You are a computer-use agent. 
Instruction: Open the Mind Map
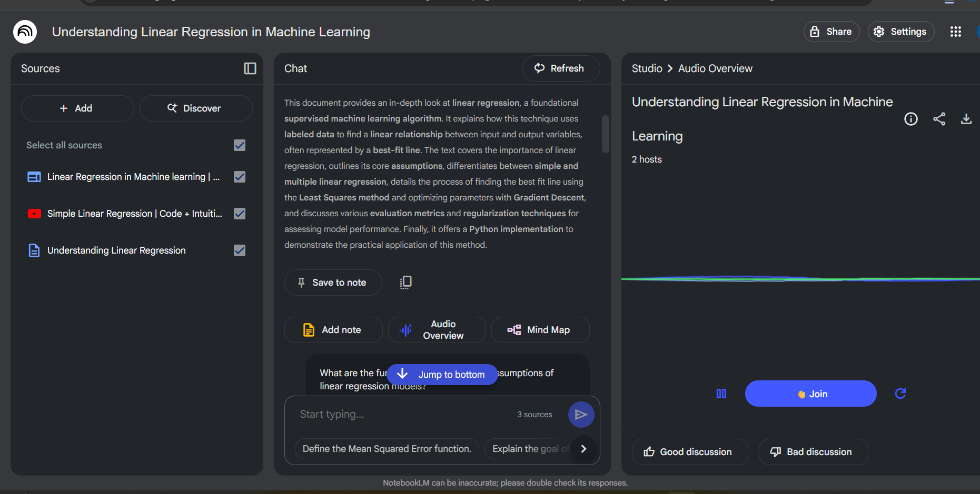[540, 330]
